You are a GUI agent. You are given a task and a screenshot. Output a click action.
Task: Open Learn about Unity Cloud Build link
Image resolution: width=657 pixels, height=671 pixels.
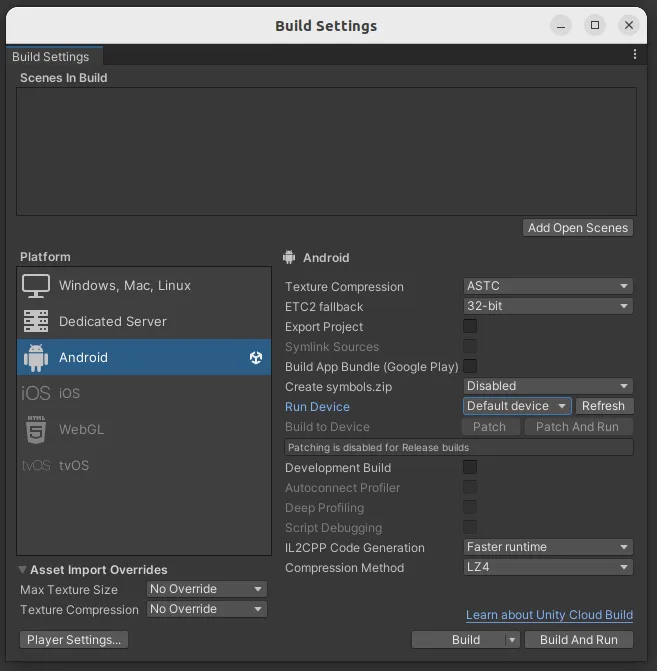(x=549, y=615)
